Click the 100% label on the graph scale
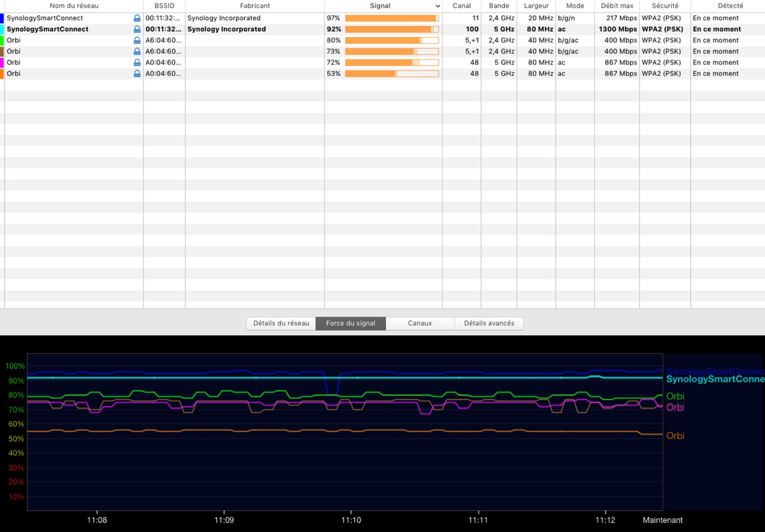Image resolution: width=765 pixels, height=532 pixels. coord(15,366)
